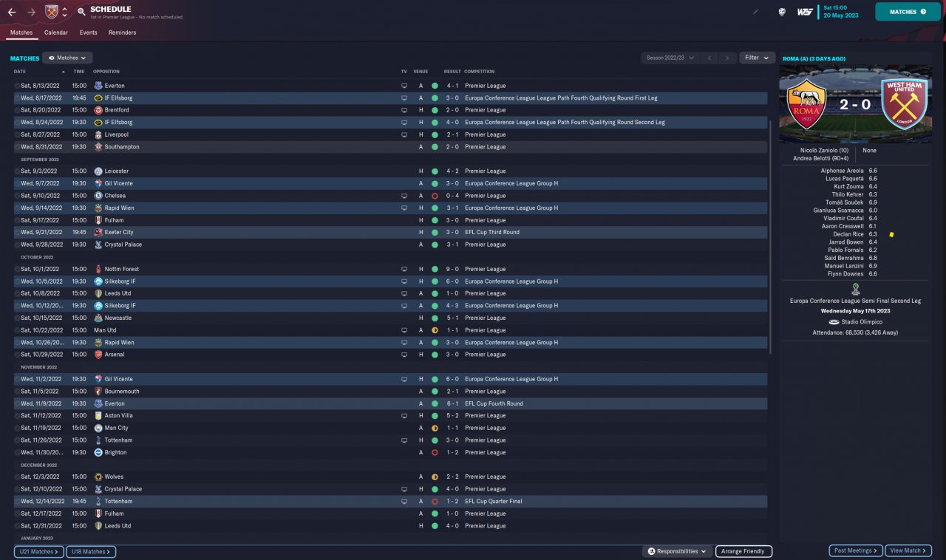
Task: Tick the circle on the 9/3/2022 Leicester row
Action: 17,171
